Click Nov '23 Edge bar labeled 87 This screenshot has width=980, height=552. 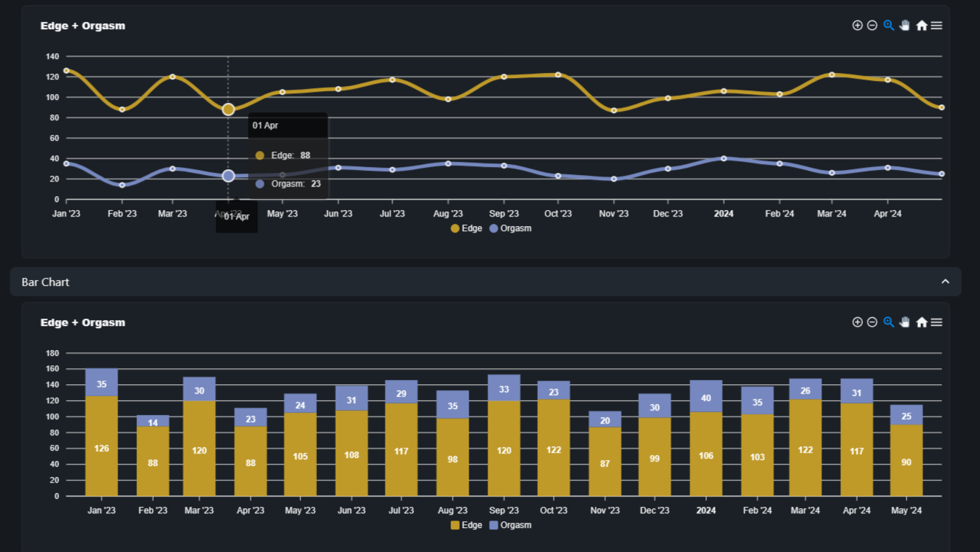click(605, 462)
